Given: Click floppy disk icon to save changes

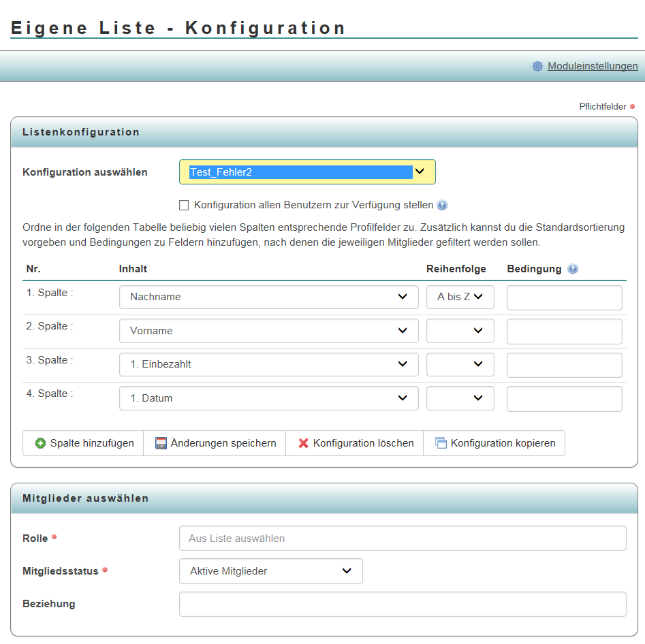Looking at the screenshot, I should pyautogui.click(x=161, y=443).
